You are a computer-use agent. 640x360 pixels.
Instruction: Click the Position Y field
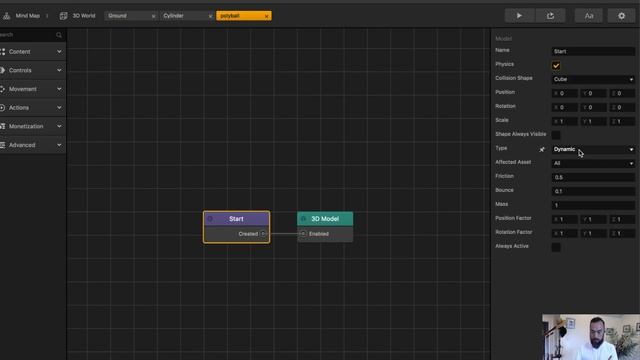click(593, 93)
